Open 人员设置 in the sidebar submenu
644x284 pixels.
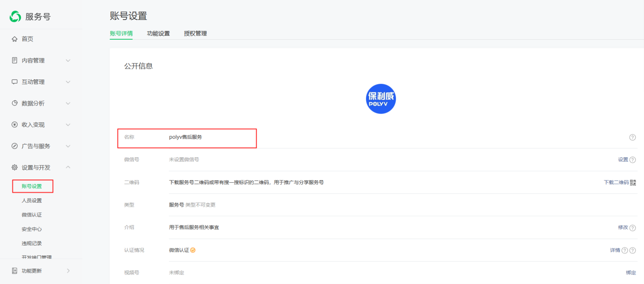32,200
